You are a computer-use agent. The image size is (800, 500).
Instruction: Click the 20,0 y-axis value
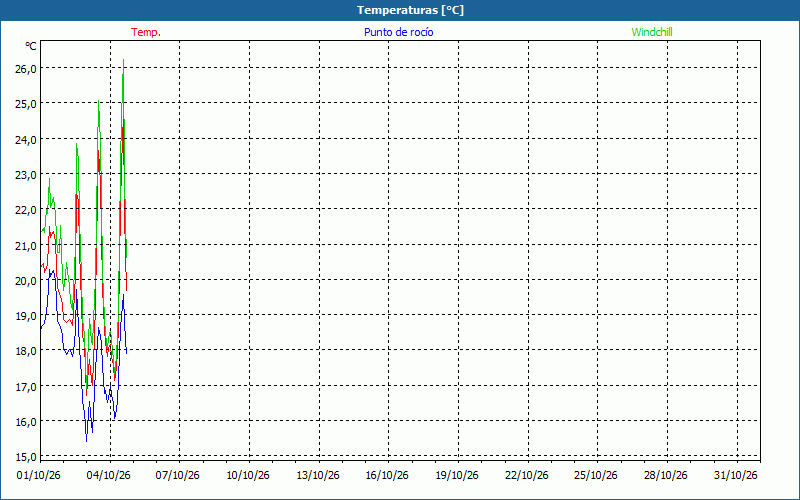point(26,281)
